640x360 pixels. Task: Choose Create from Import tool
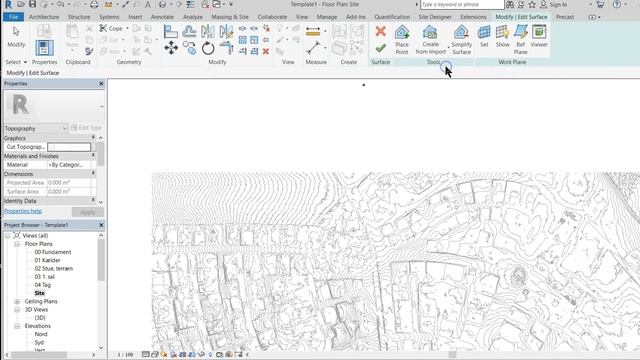(431, 40)
